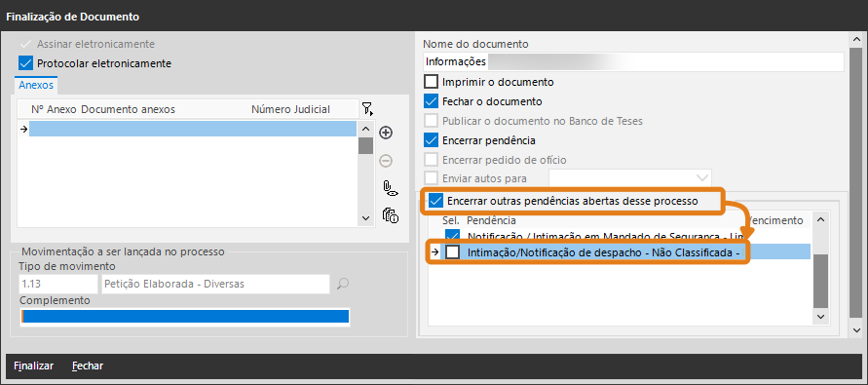The height and width of the screenshot is (385, 868).
Task: Click the Nome do documento field
Action: [634, 61]
